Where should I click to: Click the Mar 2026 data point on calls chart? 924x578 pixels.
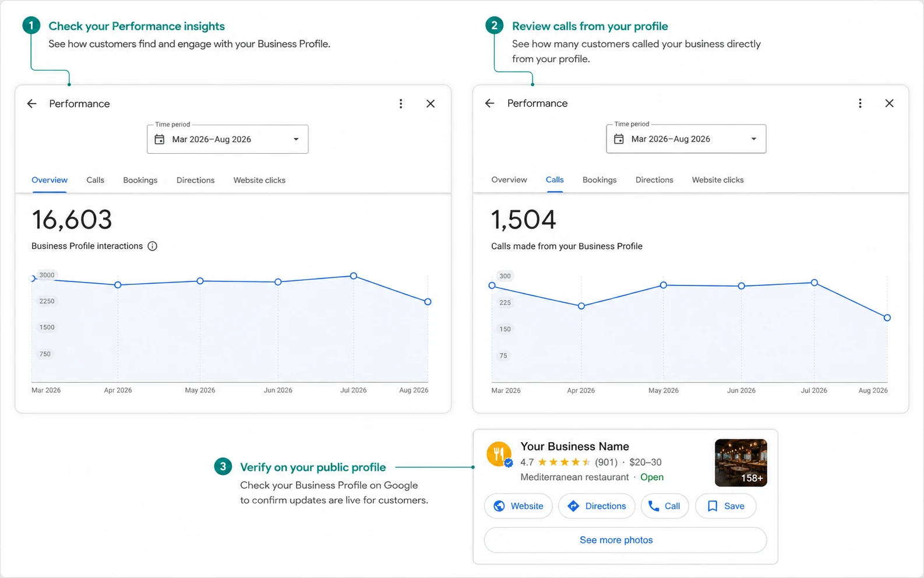point(492,286)
